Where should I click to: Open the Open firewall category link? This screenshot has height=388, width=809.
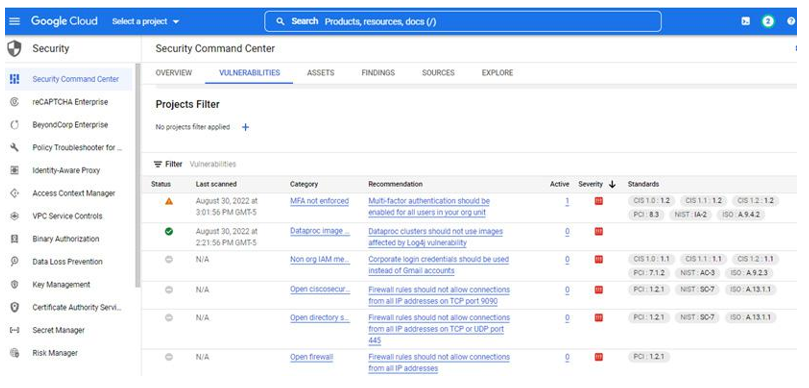312,357
